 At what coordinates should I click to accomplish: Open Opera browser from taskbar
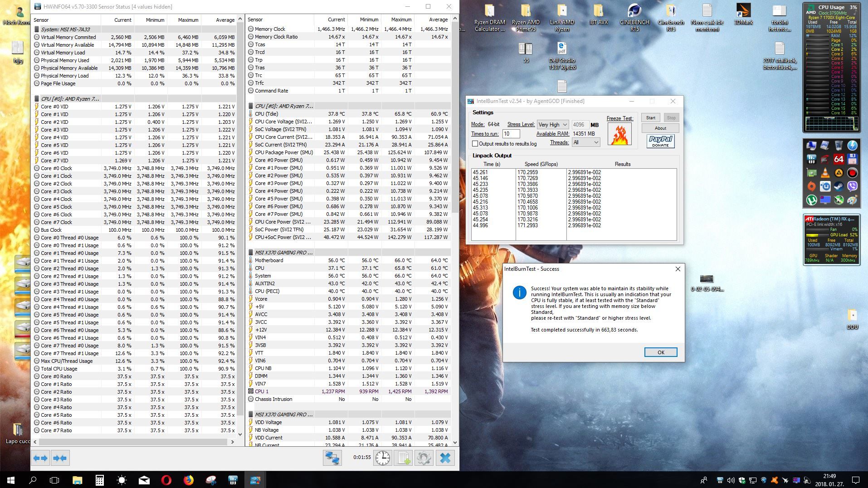(166, 480)
